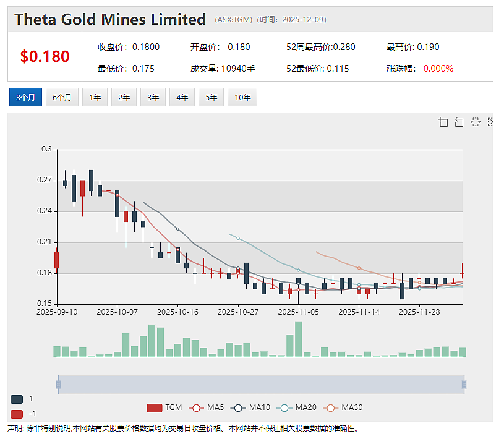Toggle the MA30 line in legend
Screen dimensions: 504x439
[343, 408]
